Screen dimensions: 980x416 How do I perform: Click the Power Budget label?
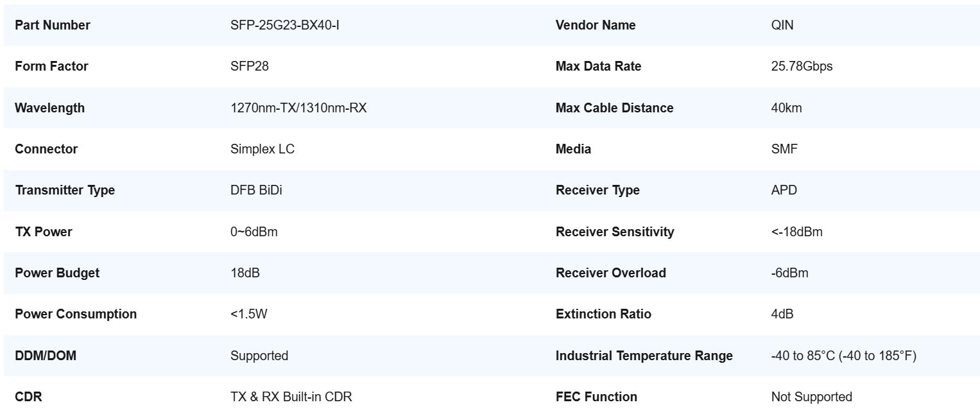[x=57, y=273]
